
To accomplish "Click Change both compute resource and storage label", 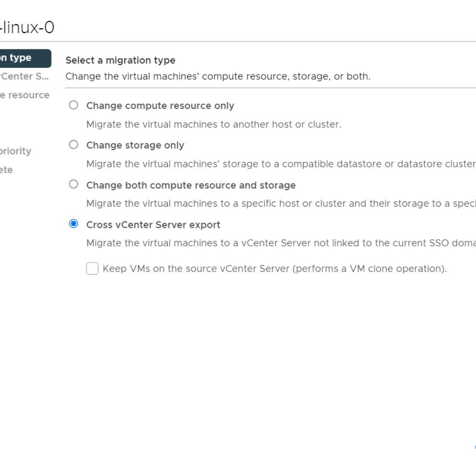I will (191, 185).
